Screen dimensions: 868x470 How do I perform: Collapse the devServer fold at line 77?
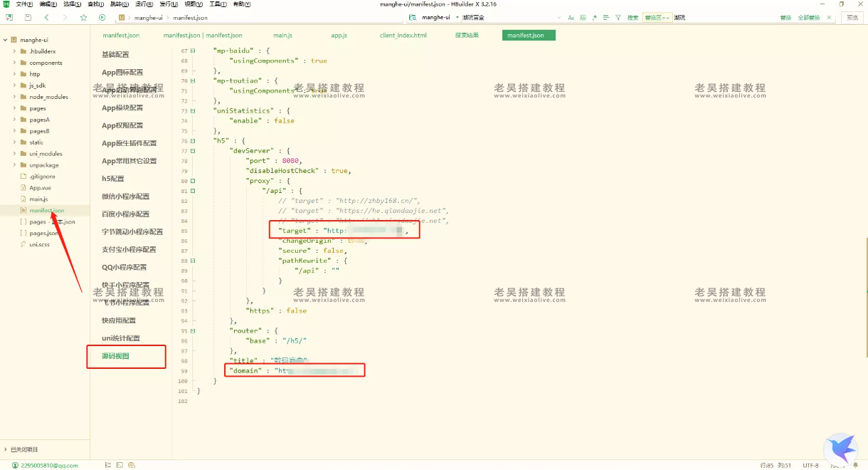point(193,151)
